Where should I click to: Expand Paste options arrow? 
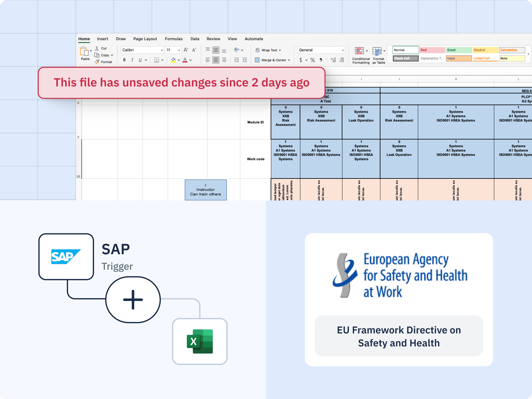pos(91,51)
